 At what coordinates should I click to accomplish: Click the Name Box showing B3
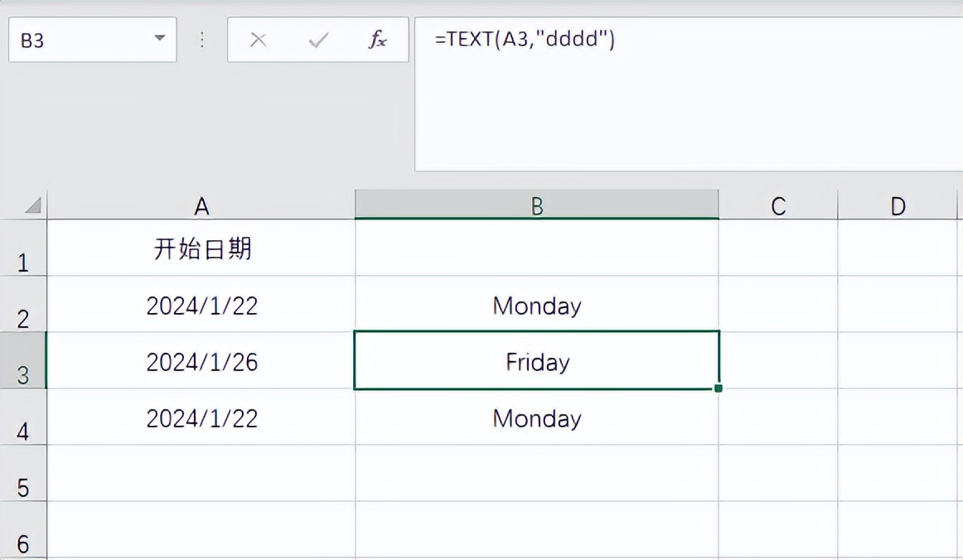[x=93, y=40]
